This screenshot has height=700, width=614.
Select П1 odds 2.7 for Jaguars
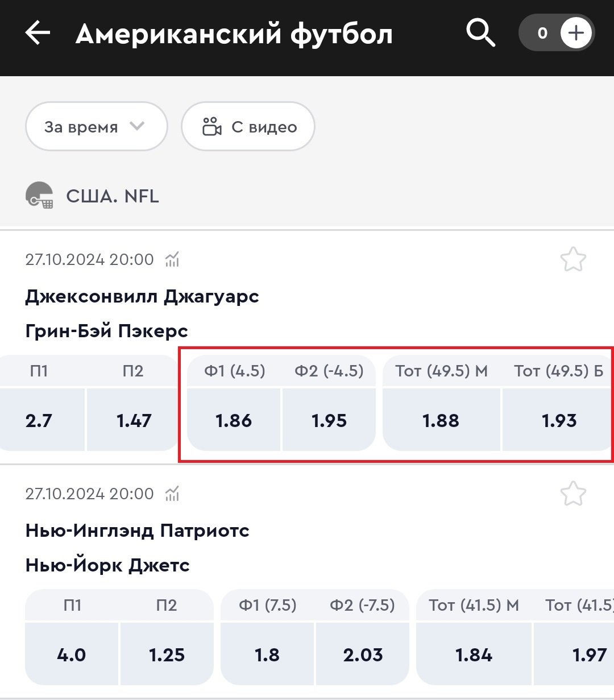pyautogui.click(x=39, y=421)
